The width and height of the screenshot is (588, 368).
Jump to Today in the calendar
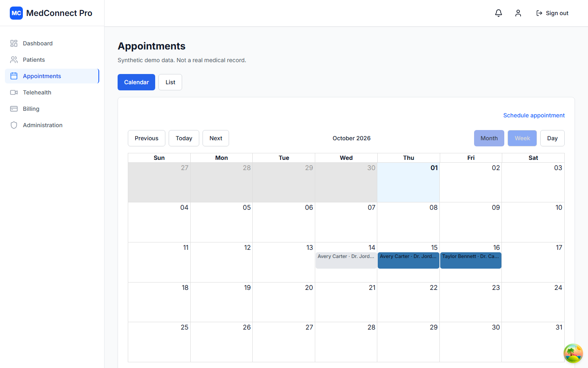(184, 138)
